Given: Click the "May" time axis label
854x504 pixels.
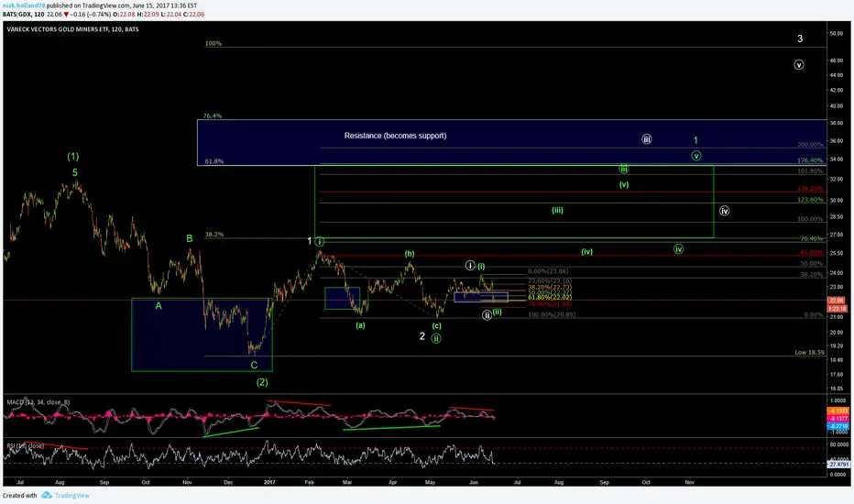Looking at the screenshot, I should coord(431,482).
